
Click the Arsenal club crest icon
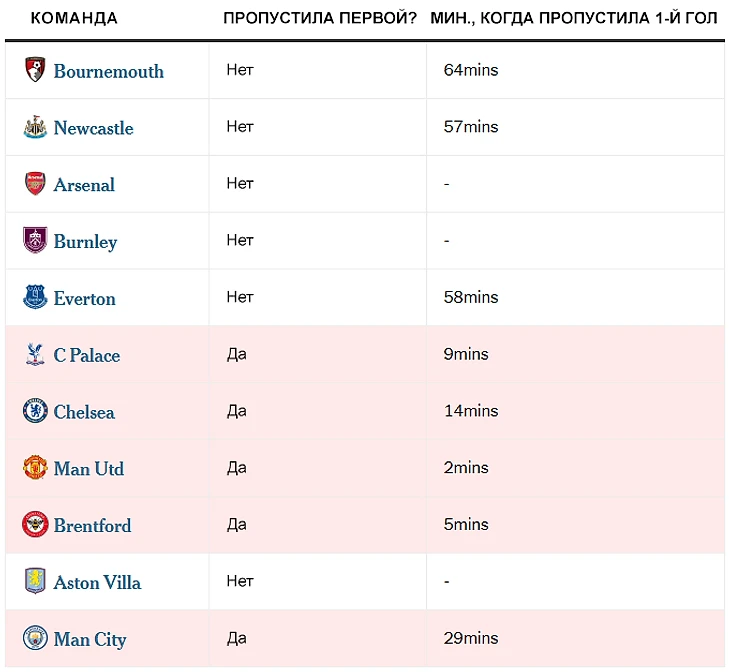click(x=35, y=183)
